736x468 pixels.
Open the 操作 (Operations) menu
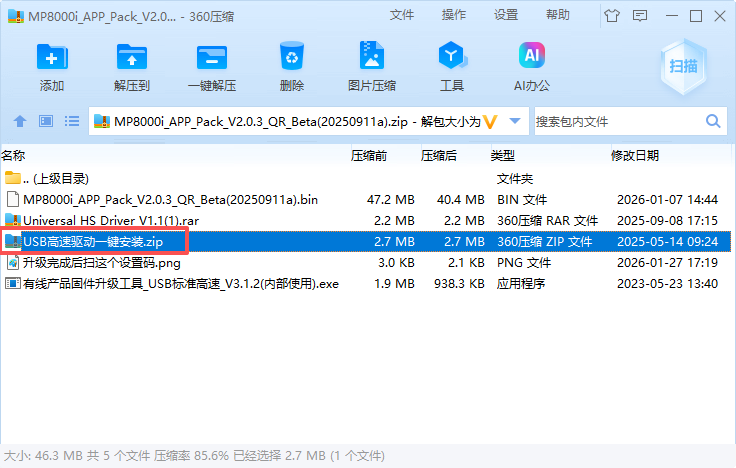(453, 15)
